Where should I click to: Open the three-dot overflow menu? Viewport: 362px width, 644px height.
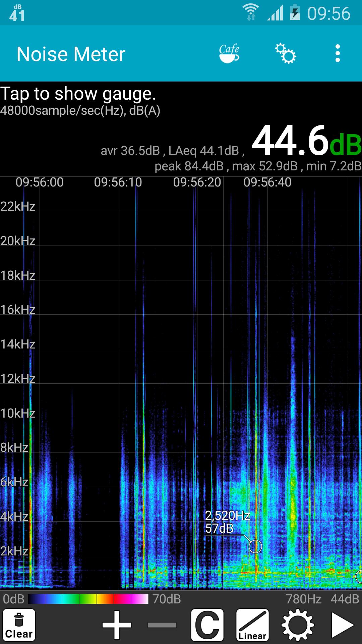tap(338, 54)
